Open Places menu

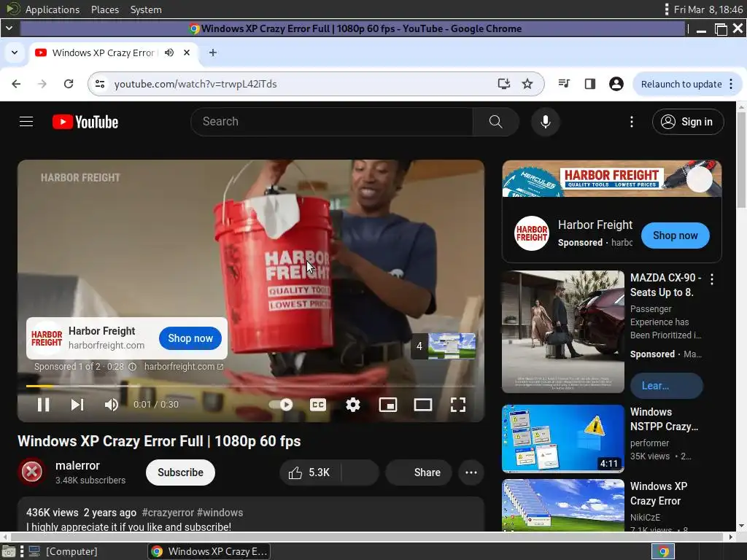pos(105,9)
